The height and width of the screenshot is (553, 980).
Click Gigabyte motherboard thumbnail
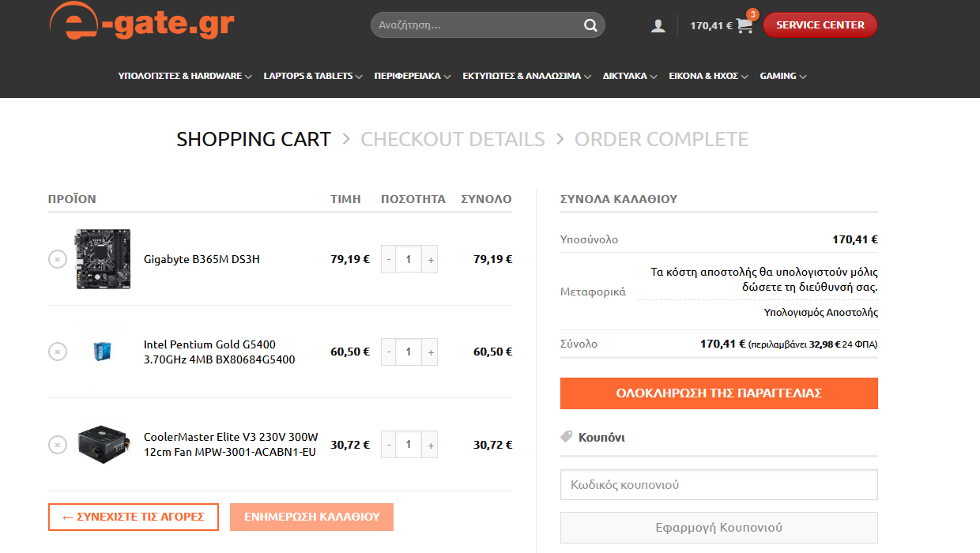(x=104, y=259)
